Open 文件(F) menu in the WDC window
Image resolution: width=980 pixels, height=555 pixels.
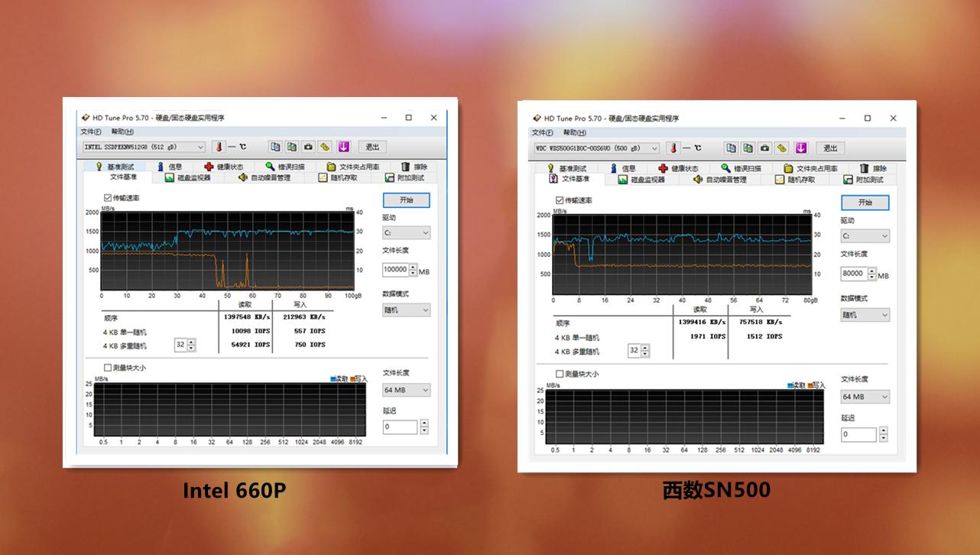(x=543, y=133)
